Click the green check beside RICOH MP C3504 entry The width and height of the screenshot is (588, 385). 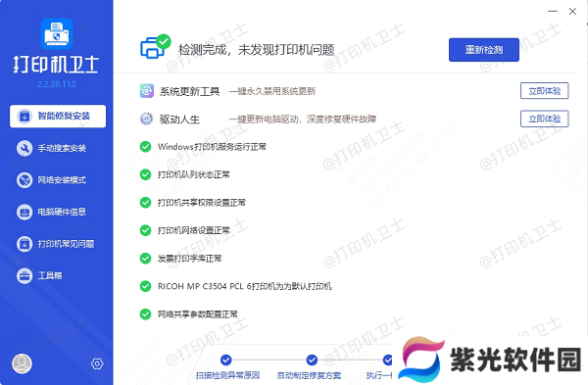tap(145, 286)
